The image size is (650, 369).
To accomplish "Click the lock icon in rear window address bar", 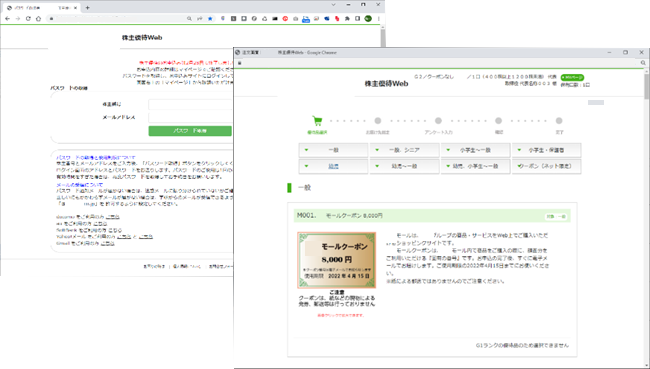I will 51,19.
